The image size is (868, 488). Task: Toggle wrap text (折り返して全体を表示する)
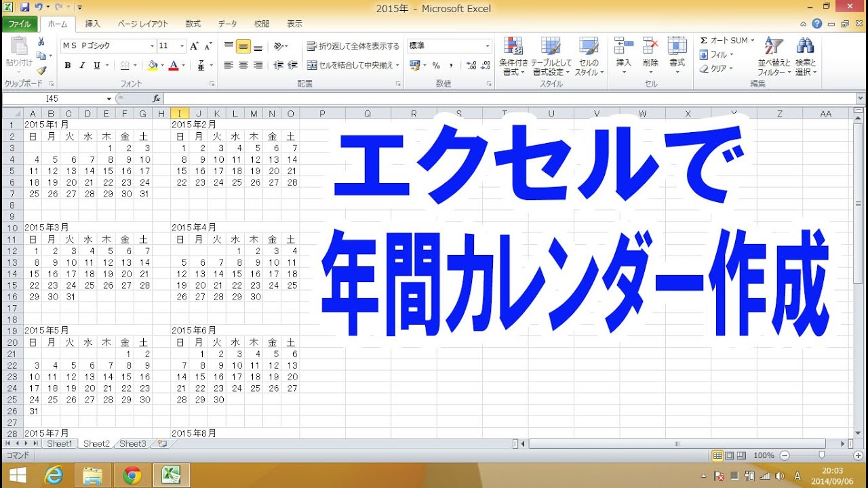pos(353,46)
